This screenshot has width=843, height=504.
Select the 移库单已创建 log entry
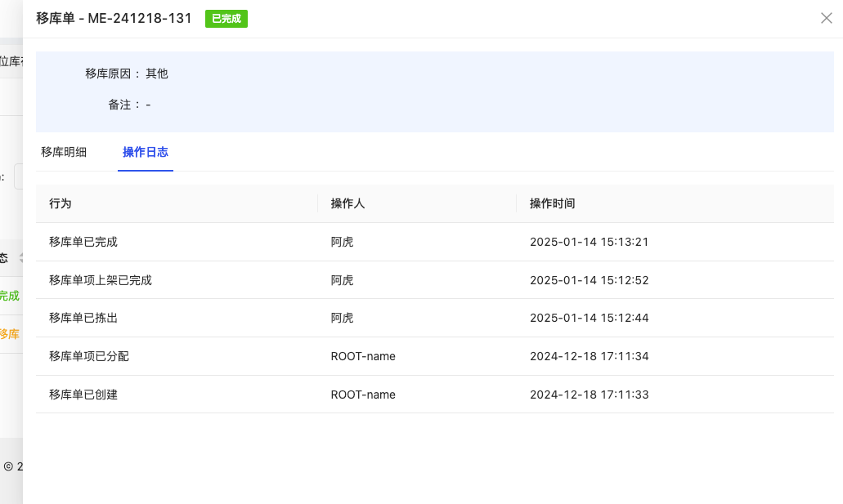[83, 395]
